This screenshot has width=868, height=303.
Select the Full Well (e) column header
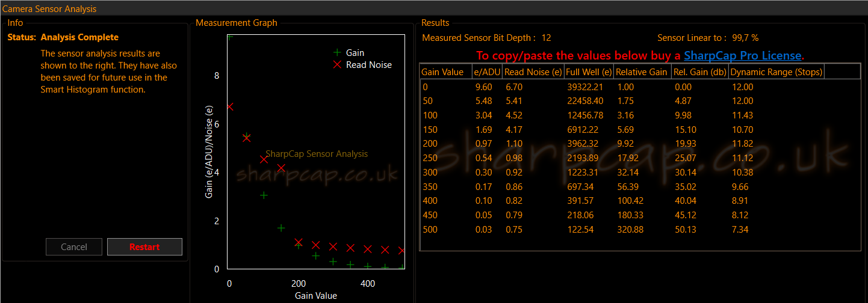click(589, 72)
